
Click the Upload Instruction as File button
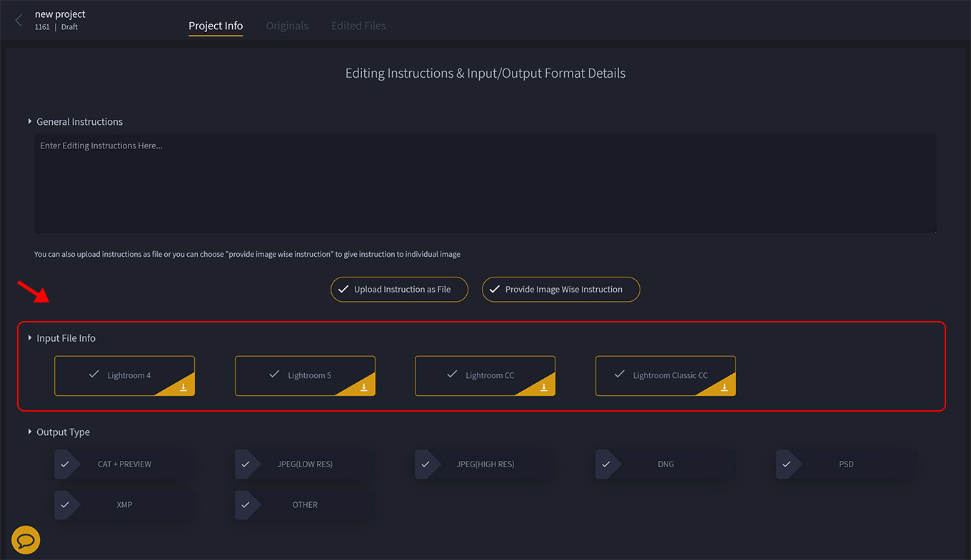tap(398, 289)
